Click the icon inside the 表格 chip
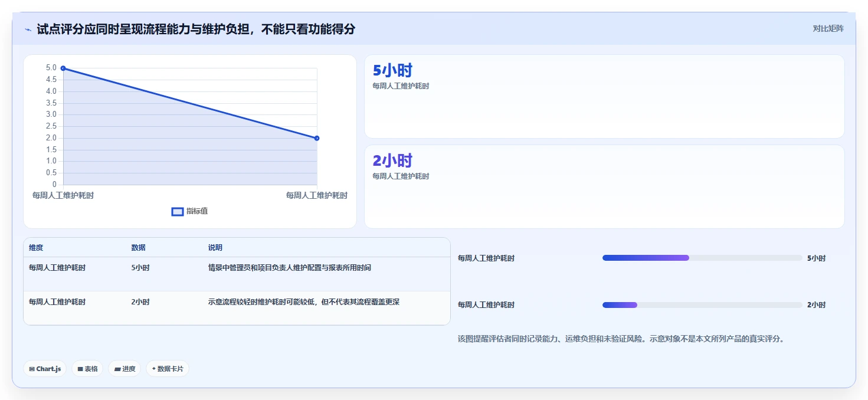 (x=80, y=369)
